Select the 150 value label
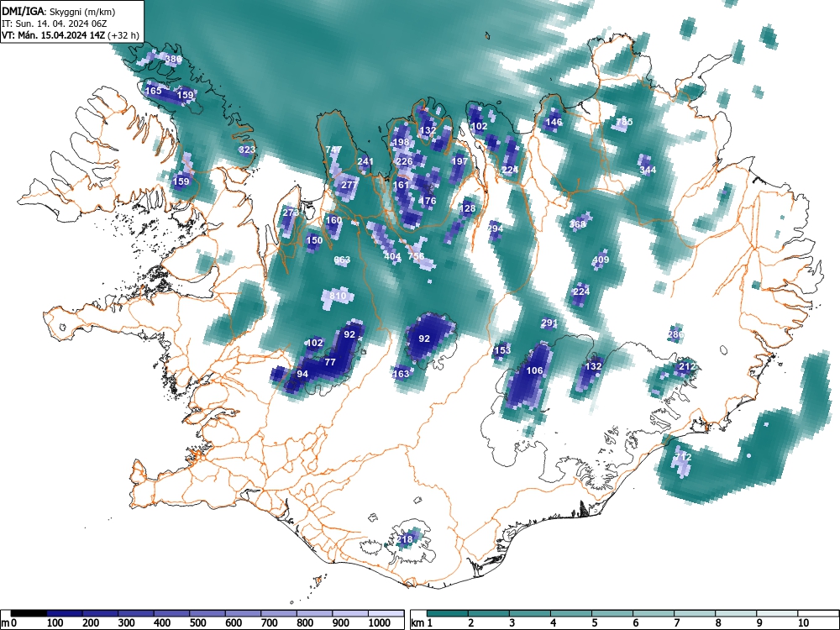The height and width of the screenshot is (630, 840). click(x=314, y=240)
